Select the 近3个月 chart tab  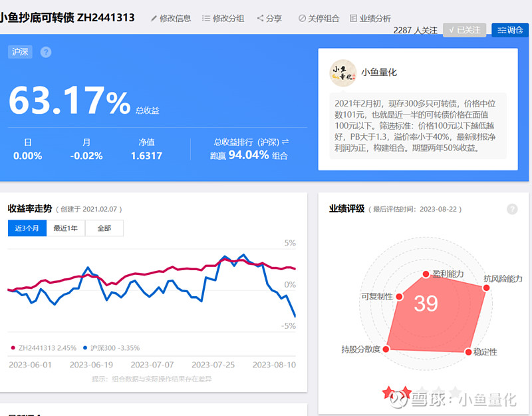(27, 228)
